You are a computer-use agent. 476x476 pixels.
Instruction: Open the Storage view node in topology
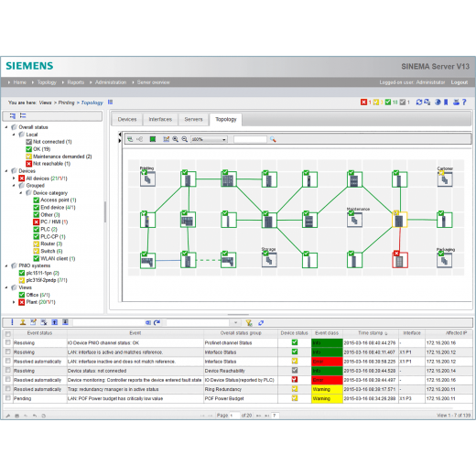pyautogui.click(x=269, y=259)
